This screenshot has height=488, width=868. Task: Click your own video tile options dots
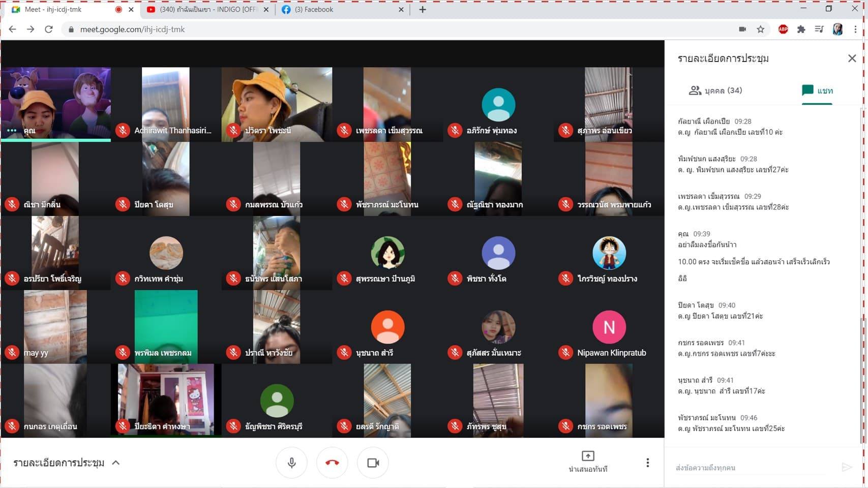[12, 131]
